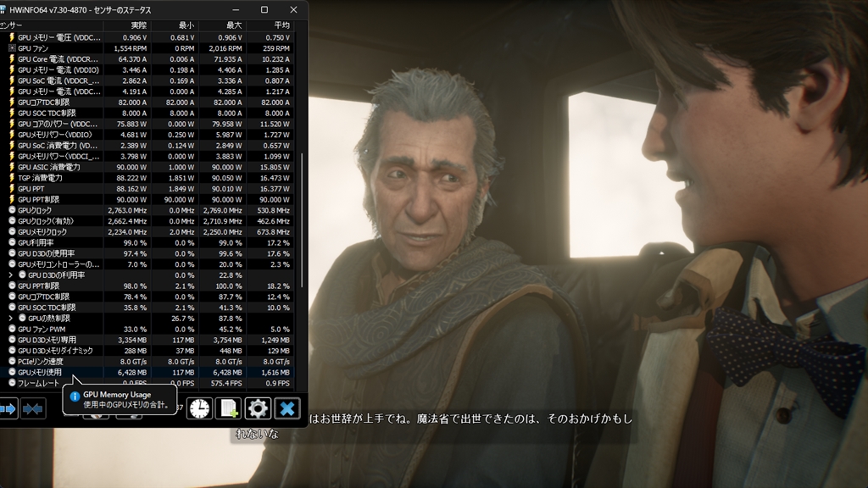This screenshot has height=488, width=868.
Task: Select the GPU PPT sensor row label
Action: [31, 189]
